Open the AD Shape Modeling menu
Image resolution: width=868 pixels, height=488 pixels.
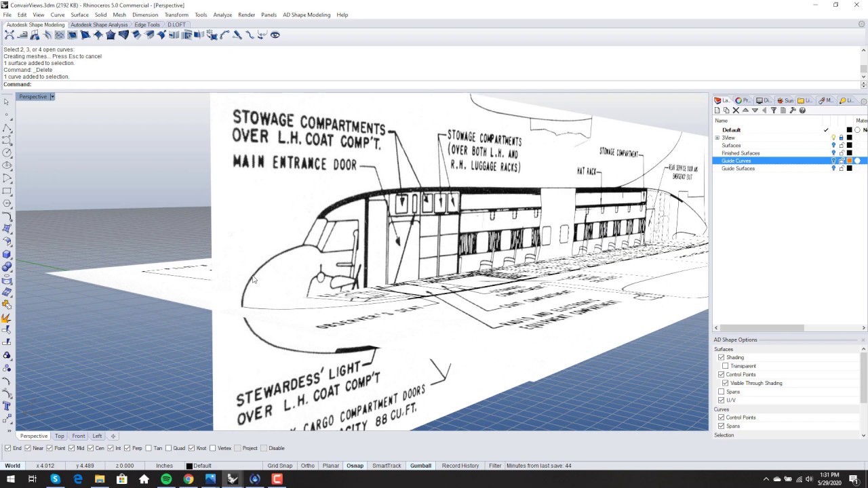307,14
